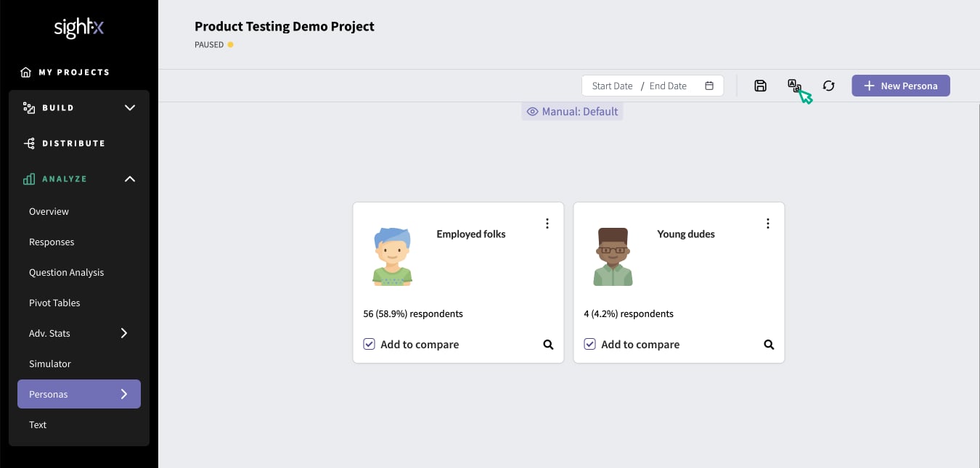
Task: Click the Employed folks persona title
Action: pyautogui.click(x=470, y=234)
